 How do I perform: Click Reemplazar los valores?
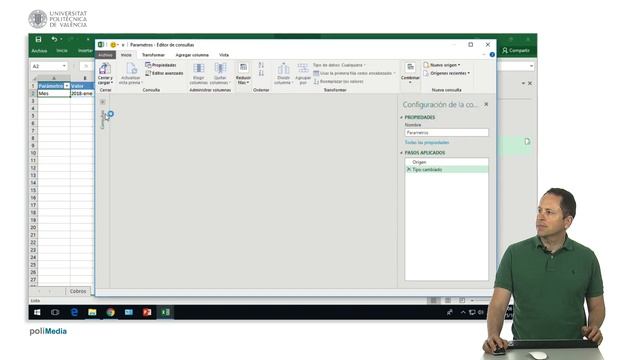pos(338,82)
